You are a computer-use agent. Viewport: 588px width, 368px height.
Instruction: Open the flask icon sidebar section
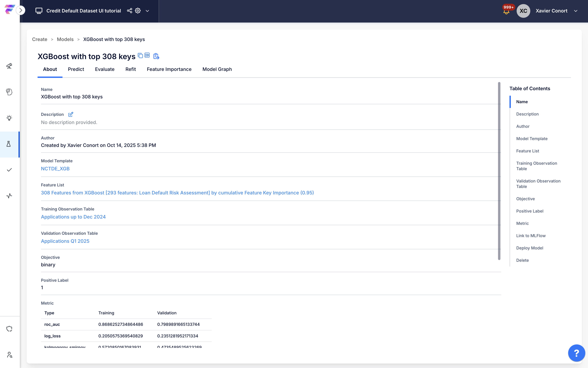9,144
